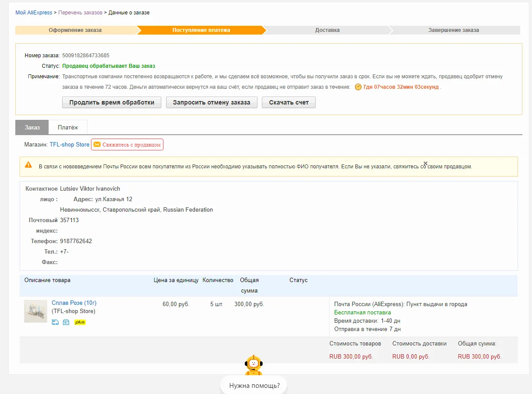The image size is (532, 394).
Task: Click Продлить время обработки button
Action: [111, 102]
